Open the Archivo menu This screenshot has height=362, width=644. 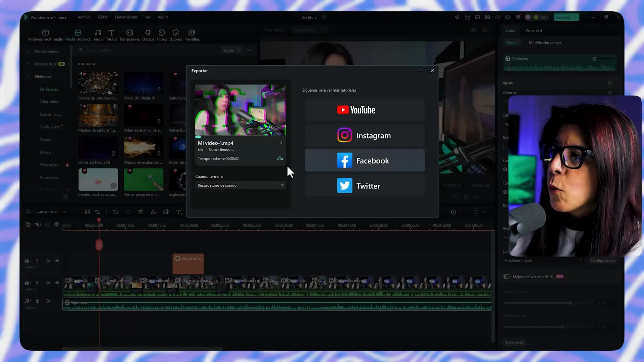84,17
